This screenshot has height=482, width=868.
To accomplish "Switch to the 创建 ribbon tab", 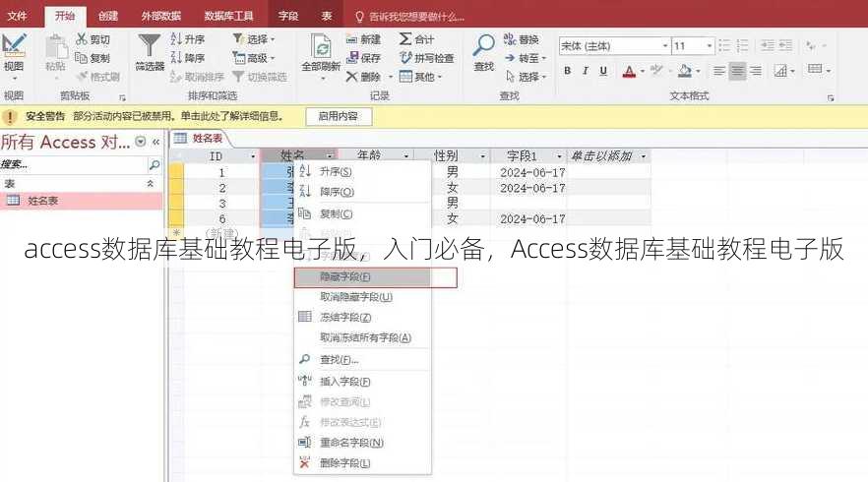I will (x=108, y=16).
